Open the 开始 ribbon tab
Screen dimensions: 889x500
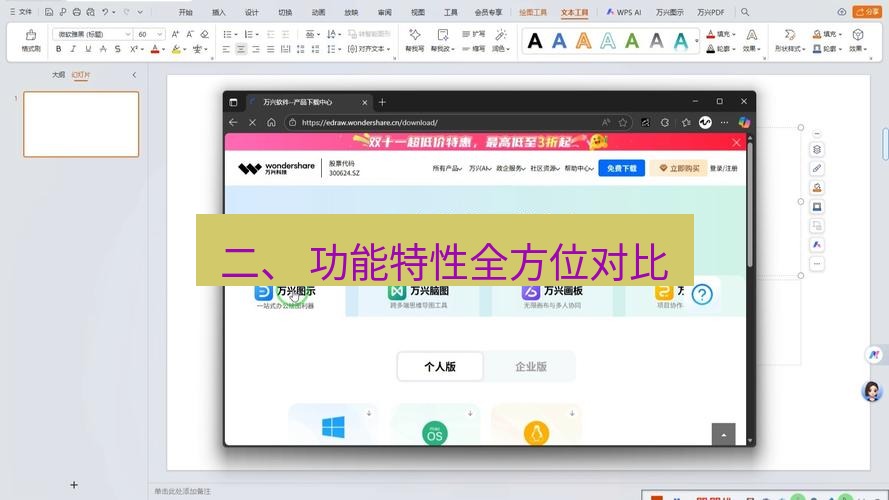tap(185, 12)
